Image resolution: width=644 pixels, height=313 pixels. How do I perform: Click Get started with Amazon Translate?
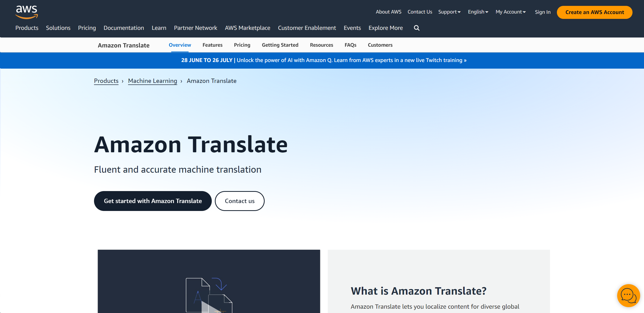tap(153, 201)
